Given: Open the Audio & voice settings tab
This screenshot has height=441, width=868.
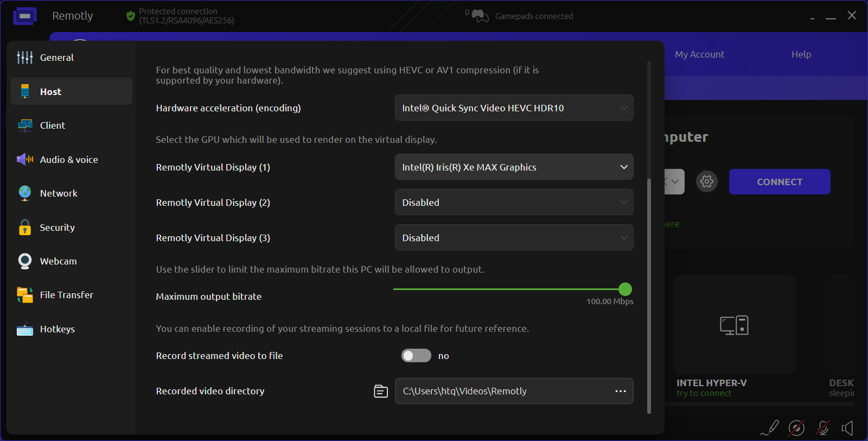Looking at the screenshot, I should click(68, 160).
